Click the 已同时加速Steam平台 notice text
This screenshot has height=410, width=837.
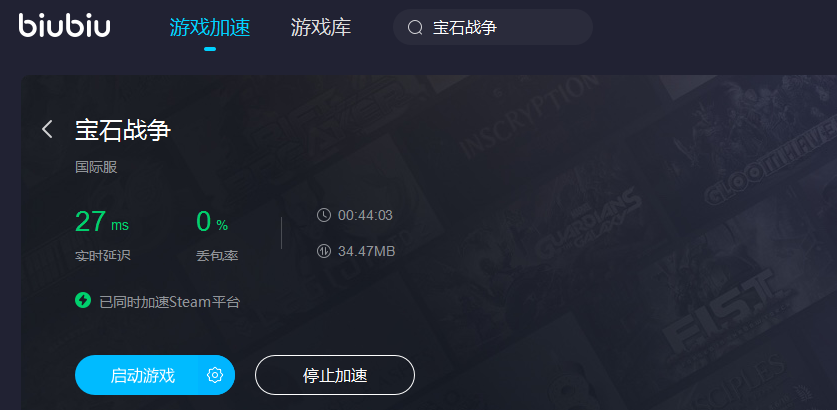pyautogui.click(x=170, y=302)
